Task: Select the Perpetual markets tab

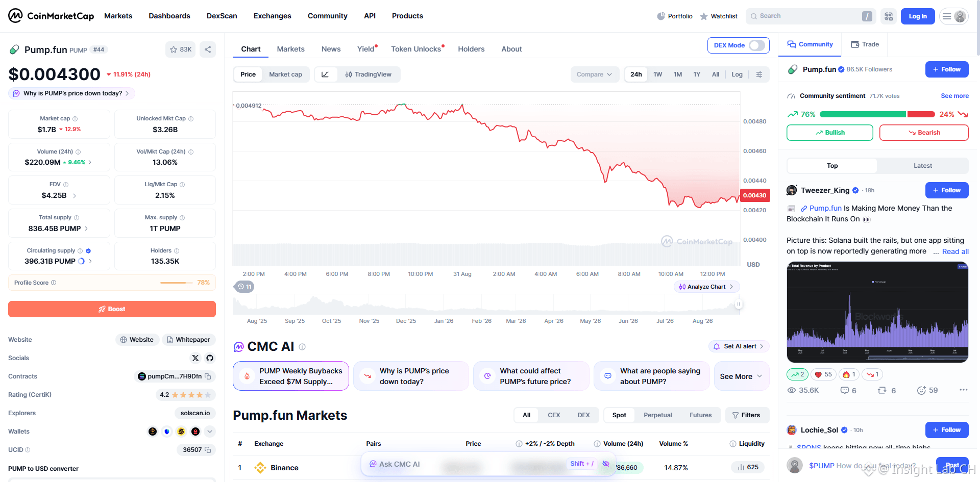Action: 657,415
